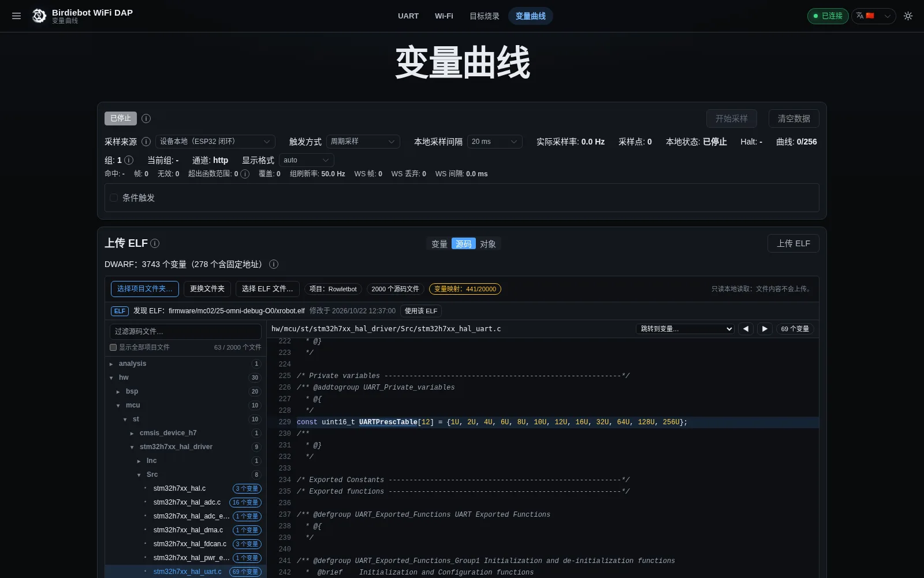Collapse the hw folder
The height and width of the screenshot is (578, 924).
coord(185,377)
